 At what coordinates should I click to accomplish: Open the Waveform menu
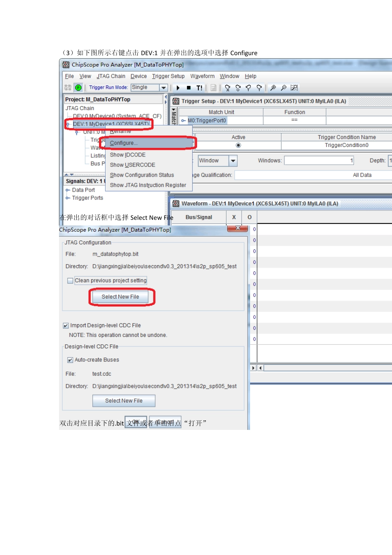(x=202, y=76)
